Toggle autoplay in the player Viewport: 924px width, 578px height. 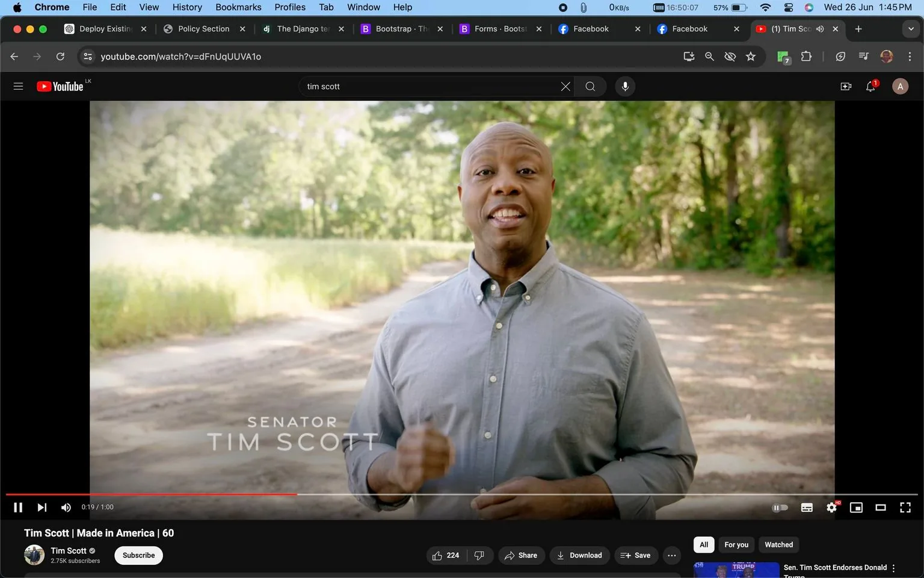tap(780, 508)
